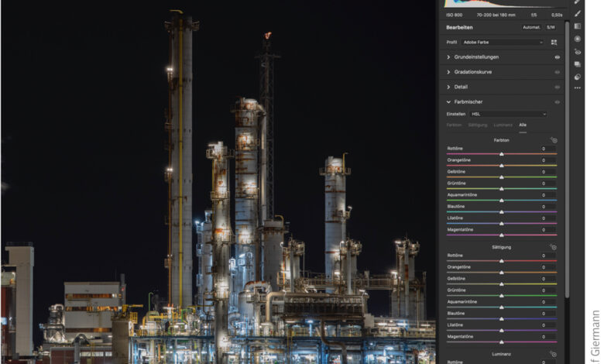Viewport: 604px width, 364px height.
Task: Click the Automat. button
Action: 531,27
